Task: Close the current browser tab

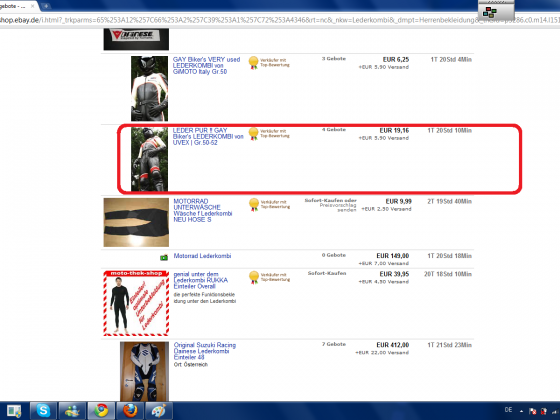Action: tap(32, 6)
